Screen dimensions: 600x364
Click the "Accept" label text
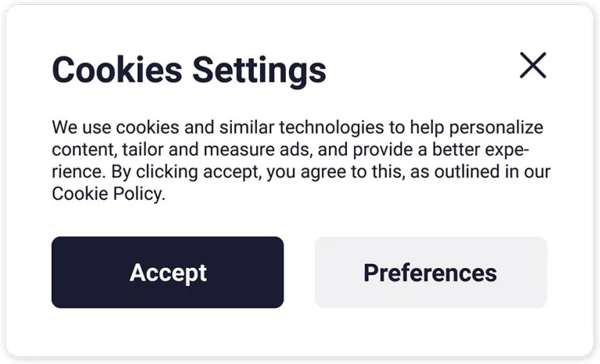click(x=168, y=273)
